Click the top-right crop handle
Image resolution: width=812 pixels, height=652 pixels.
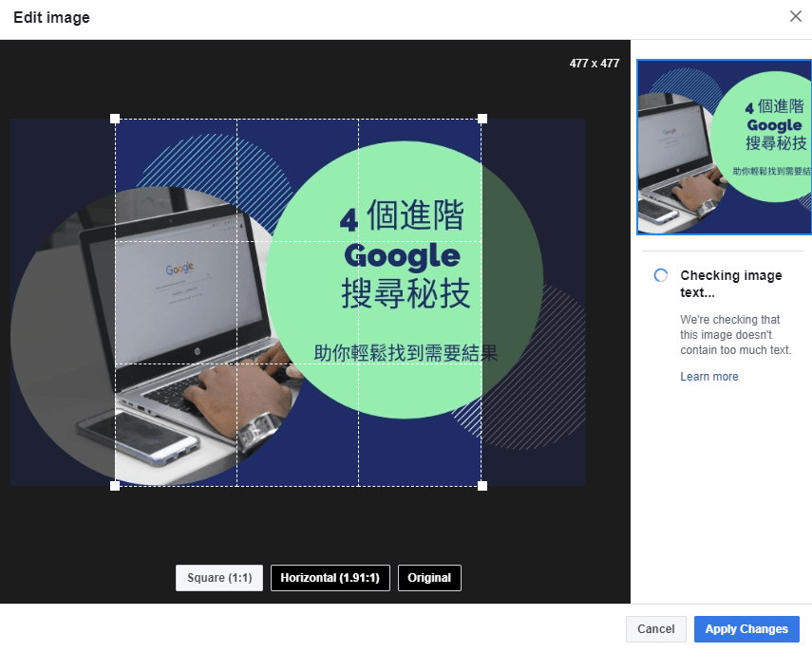pos(482,119)
